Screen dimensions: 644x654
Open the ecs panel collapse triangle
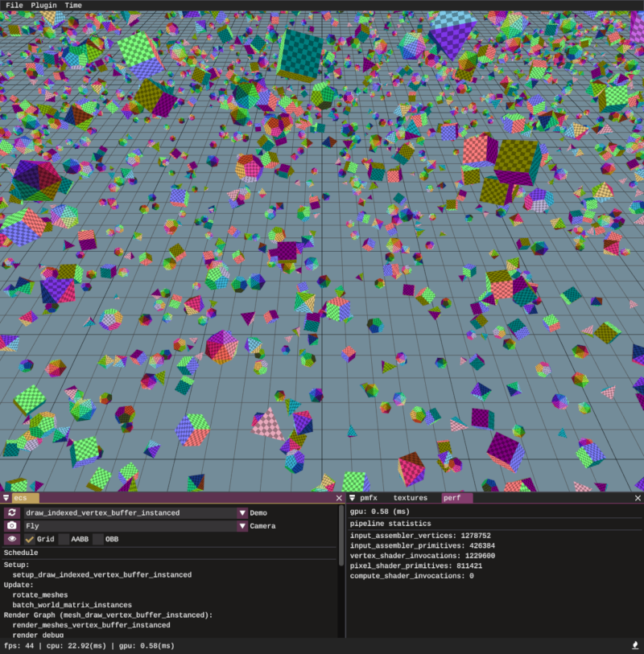pyautogui.click(x=6, y=498)
